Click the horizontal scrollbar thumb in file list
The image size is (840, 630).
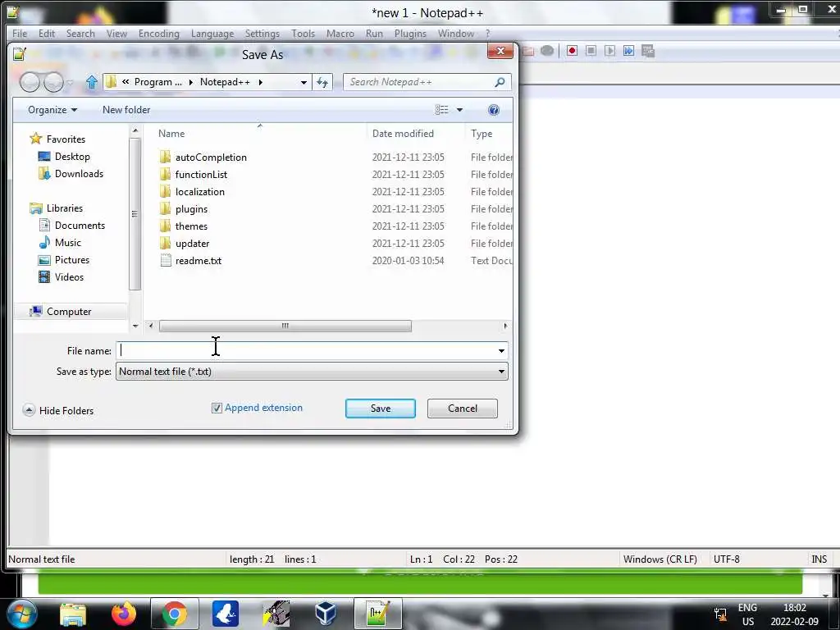coord(285,326)
